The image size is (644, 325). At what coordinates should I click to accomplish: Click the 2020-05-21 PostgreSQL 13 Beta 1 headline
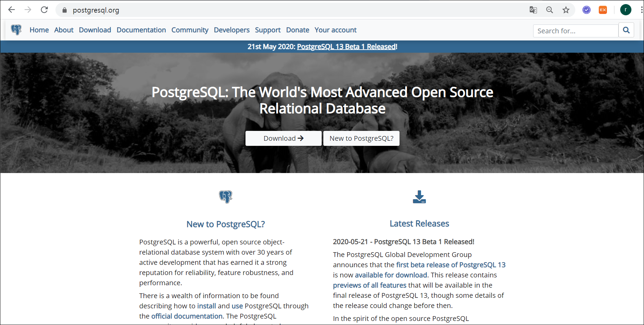[404, 242]
